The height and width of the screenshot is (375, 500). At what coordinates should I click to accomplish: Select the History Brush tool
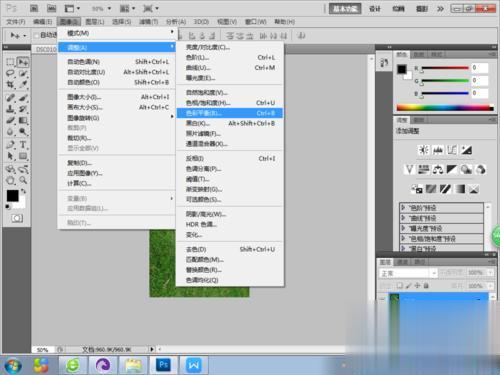[23, 109]
